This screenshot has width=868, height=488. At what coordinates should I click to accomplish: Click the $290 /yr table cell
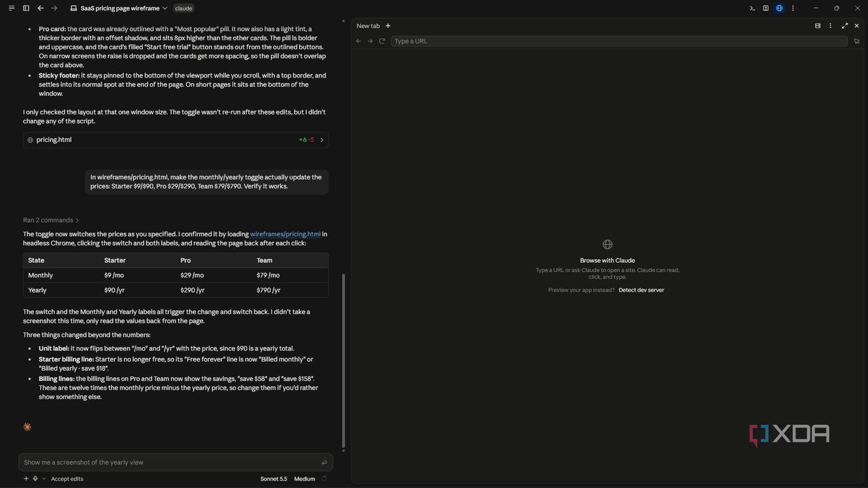coord(192,290)
